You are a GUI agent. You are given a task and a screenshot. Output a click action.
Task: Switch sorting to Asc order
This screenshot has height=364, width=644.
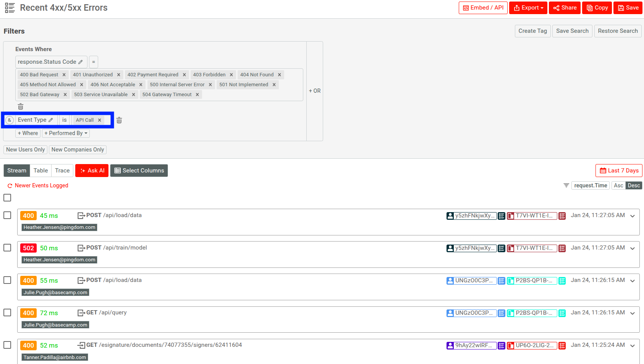[618, 185]
